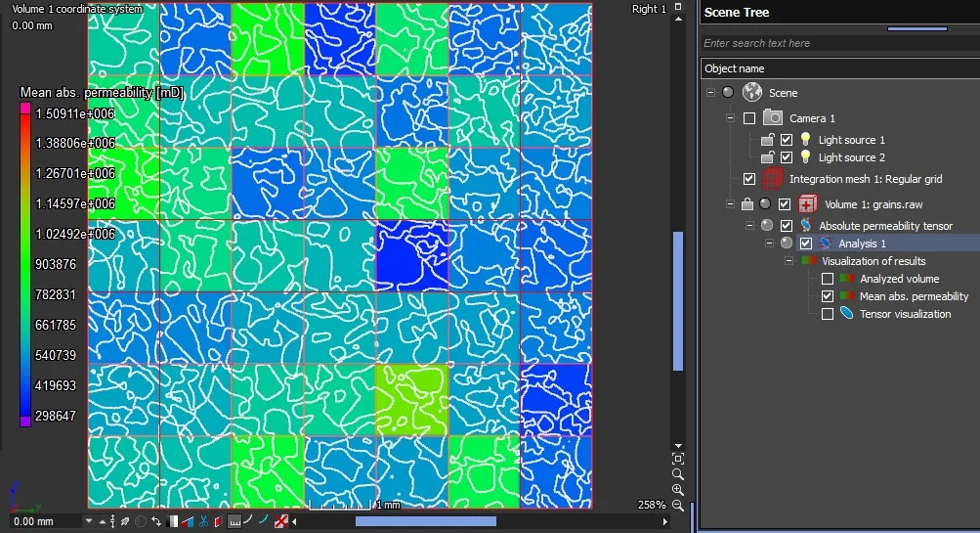Click the red cross toolbar icon
The image size is (980, 533).
(281, 521)
